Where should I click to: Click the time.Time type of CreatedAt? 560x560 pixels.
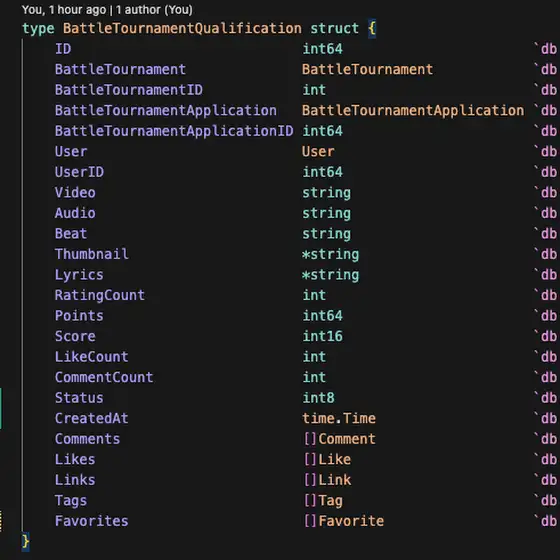339,418
